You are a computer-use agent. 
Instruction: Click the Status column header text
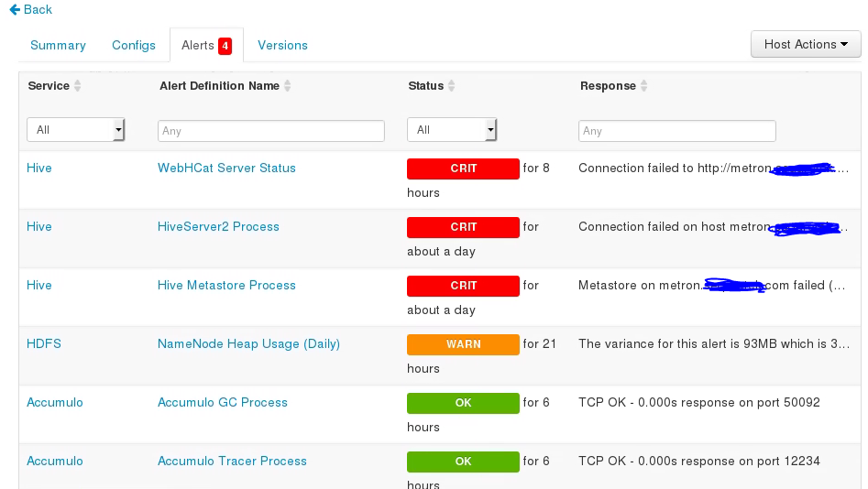click(425, 86)
